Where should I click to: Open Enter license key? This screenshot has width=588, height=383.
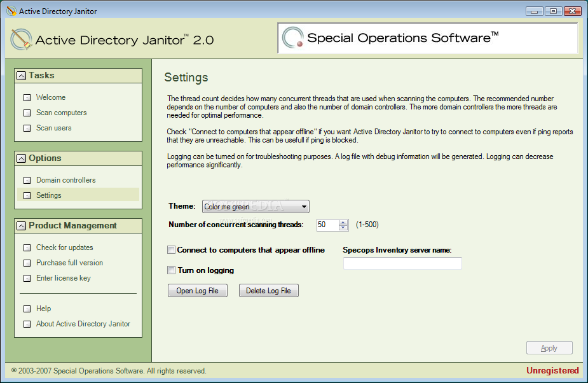64,278
